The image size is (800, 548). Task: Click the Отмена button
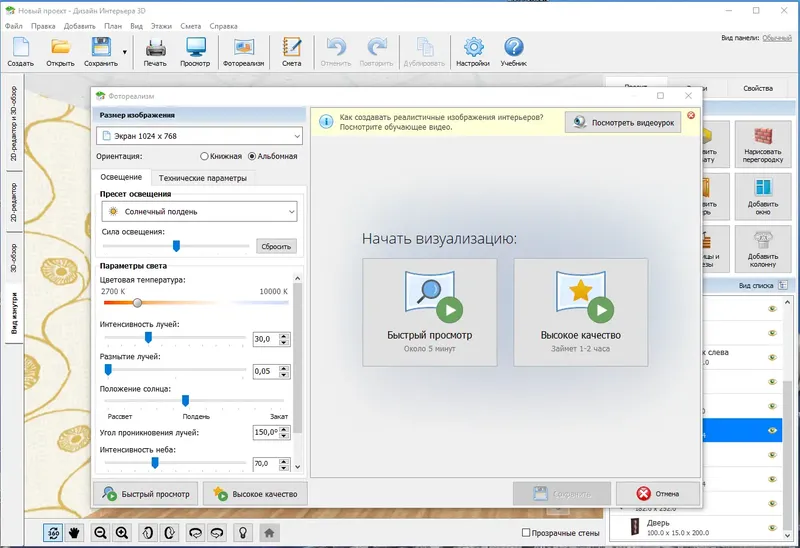click(658, 494)
